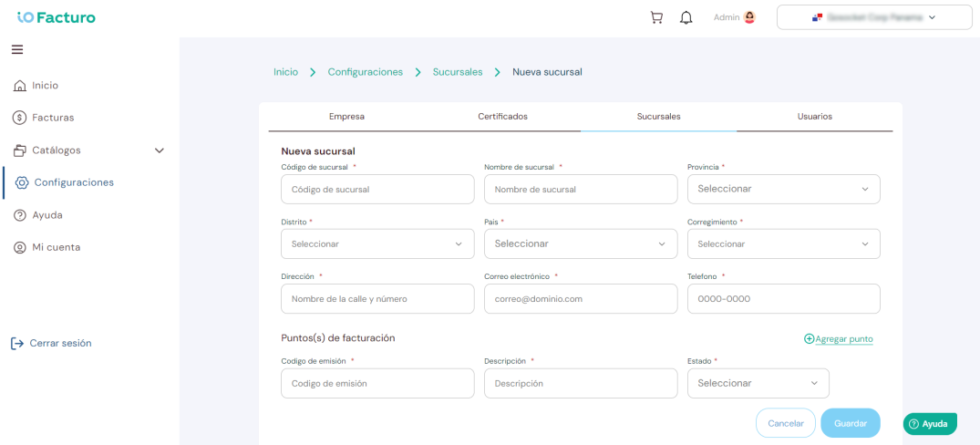Screen dimensions: 980x445
Task: Click the Mi cuenta person icon
Action: pos(20,247)
